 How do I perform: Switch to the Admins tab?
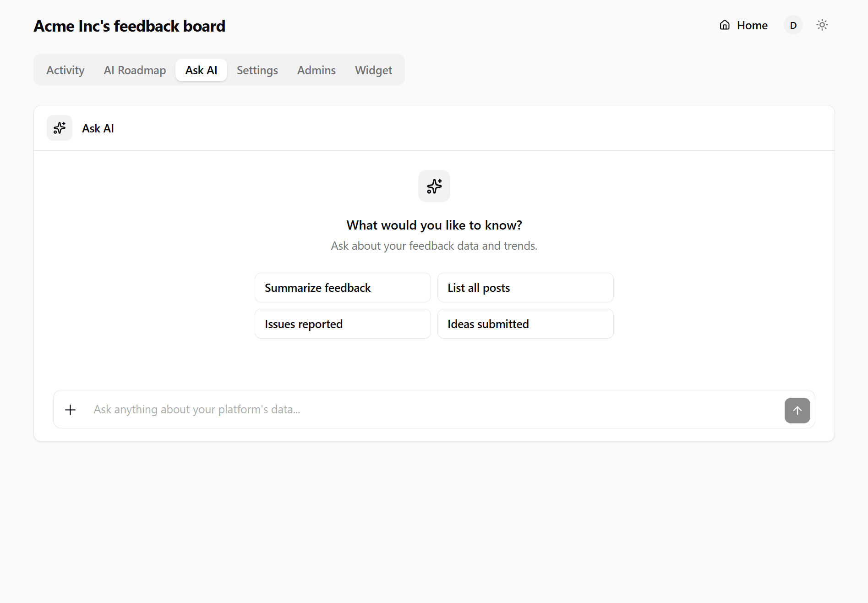tap(316, 70)
